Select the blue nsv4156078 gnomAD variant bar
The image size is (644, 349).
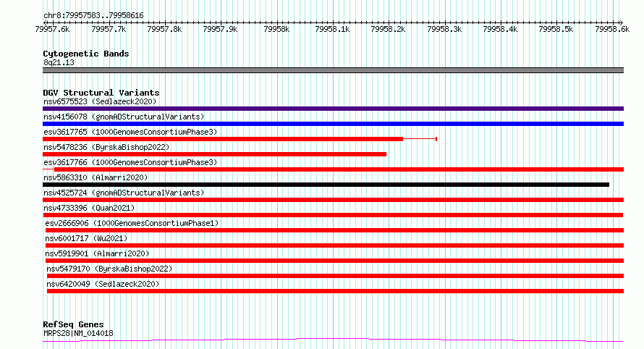(x=333, y=124)
